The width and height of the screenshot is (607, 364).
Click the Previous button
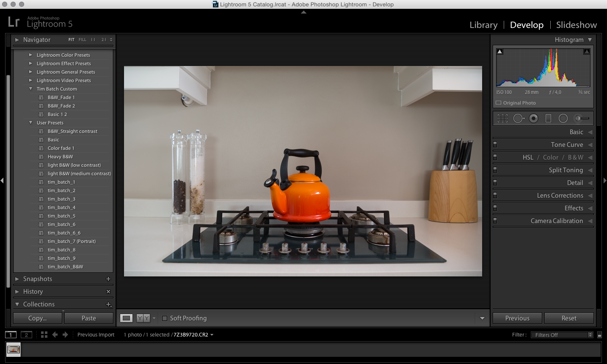coord(517,318)
